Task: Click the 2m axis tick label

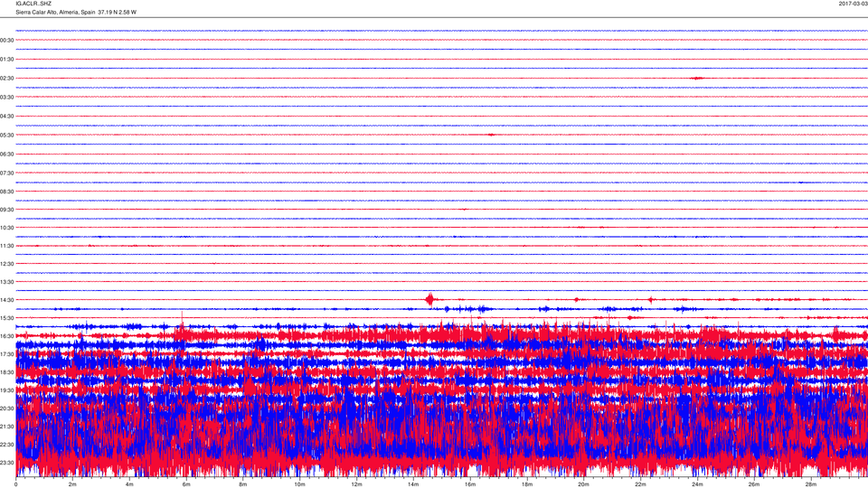Action: (72, 484)
